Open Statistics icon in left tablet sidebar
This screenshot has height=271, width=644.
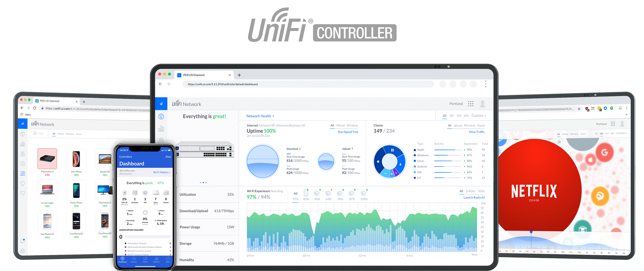pyautogui.click(x=23, y=144)
